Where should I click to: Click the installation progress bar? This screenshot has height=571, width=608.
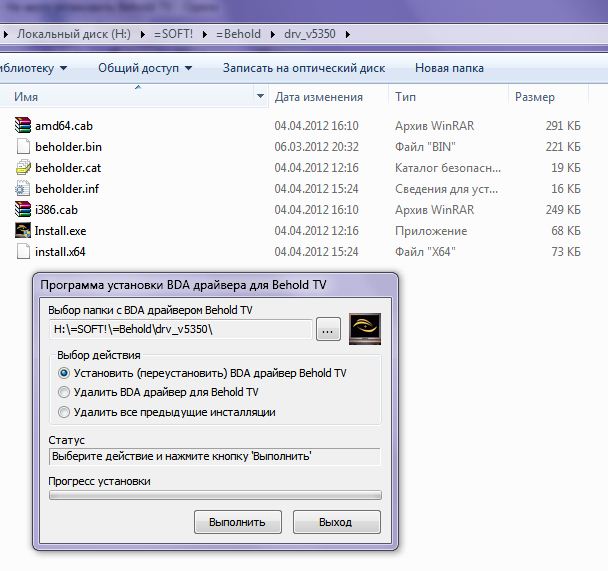(214, 495)
